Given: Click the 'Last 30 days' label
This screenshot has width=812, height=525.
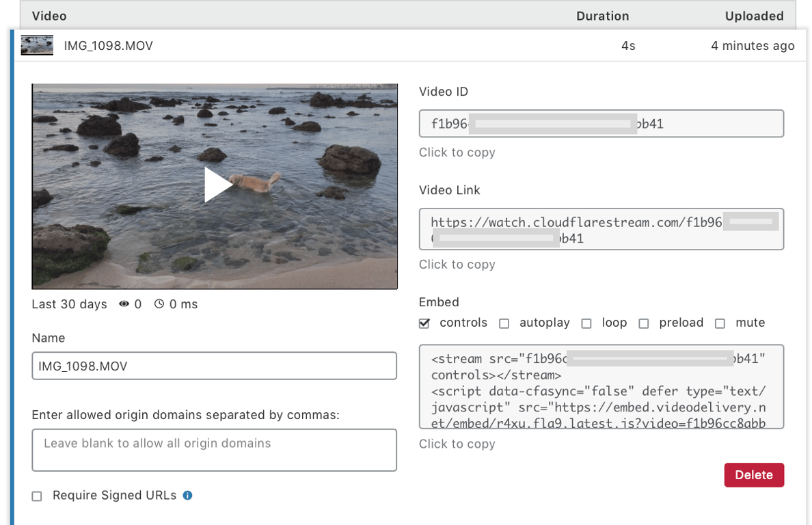Looking at the screenshot, I should pos(70,304).
